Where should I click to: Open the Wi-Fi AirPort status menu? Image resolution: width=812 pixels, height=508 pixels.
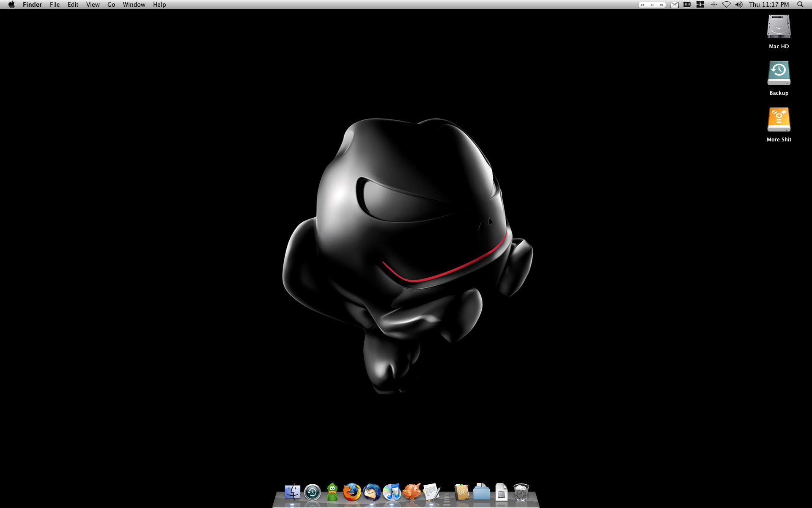click(x=726, y=5)
